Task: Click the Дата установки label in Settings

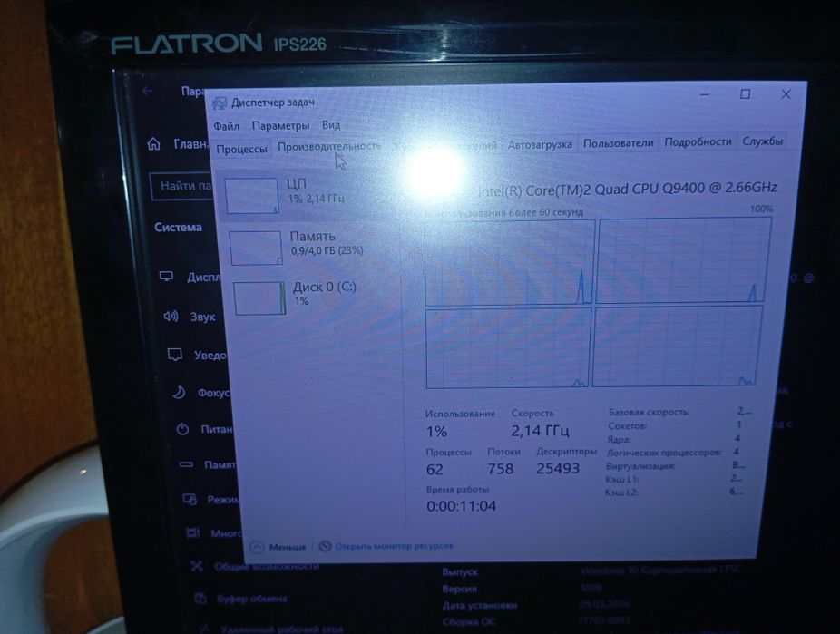Action: click(x=480, y=605)
